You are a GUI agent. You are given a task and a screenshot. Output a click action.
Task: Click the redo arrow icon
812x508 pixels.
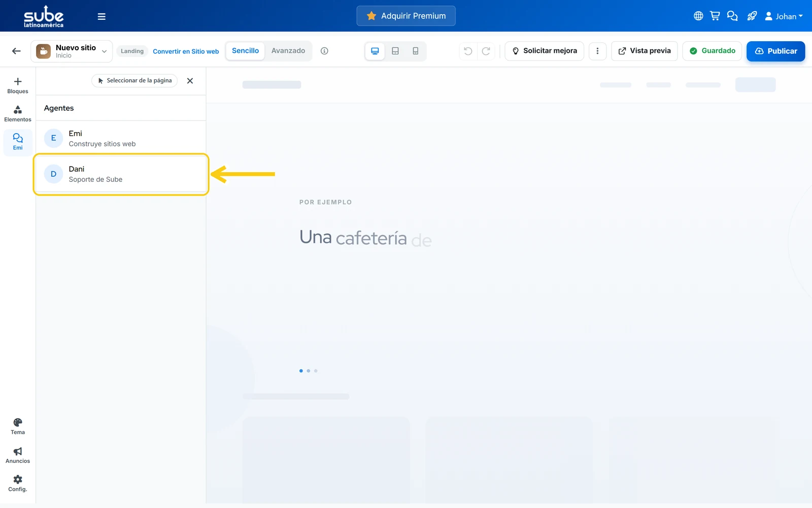tap(486, 51)
